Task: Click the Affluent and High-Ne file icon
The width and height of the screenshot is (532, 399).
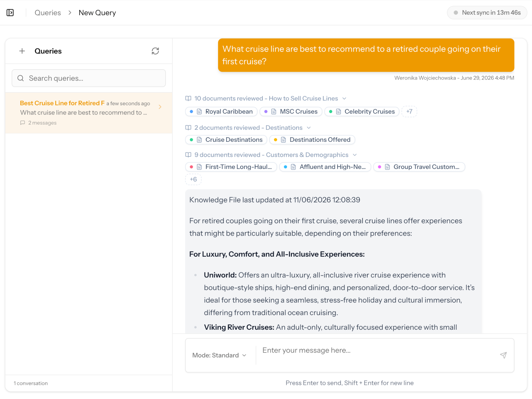Action: tap(294, 167)
